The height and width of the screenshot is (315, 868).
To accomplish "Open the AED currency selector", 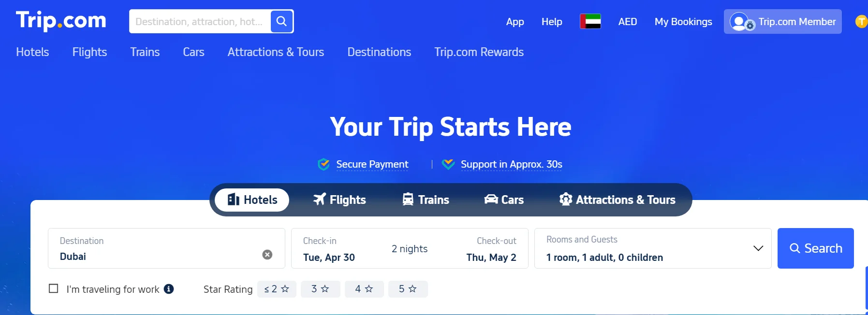I will 627,21.
